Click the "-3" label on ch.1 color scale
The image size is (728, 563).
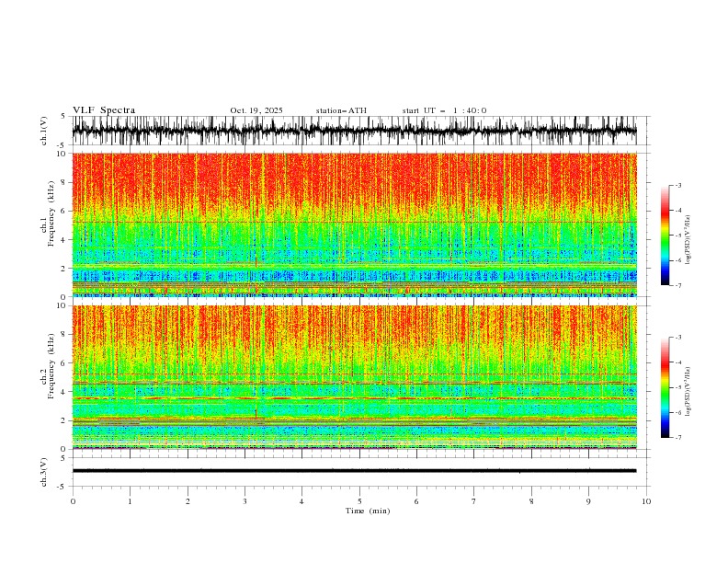(677, 185)
